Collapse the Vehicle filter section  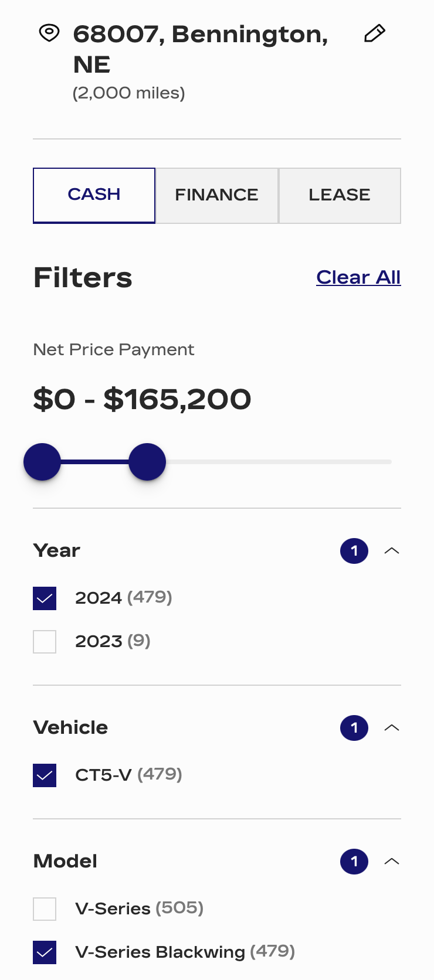[x=392, y=728]
